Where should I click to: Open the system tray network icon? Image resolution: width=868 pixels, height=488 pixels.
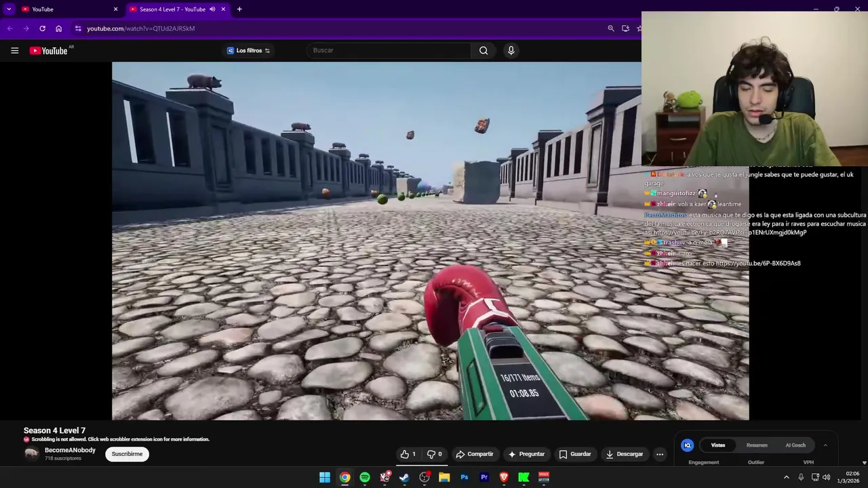(815, 477)
